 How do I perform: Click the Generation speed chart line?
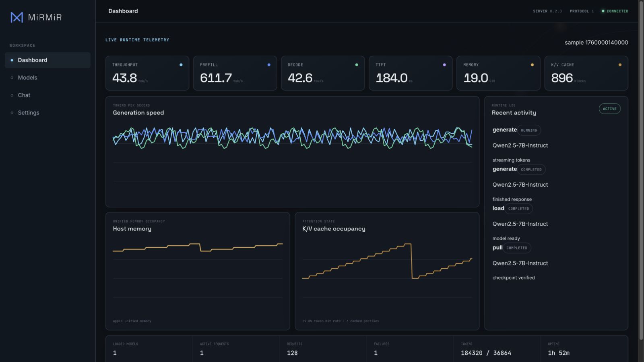click(292, 138)
